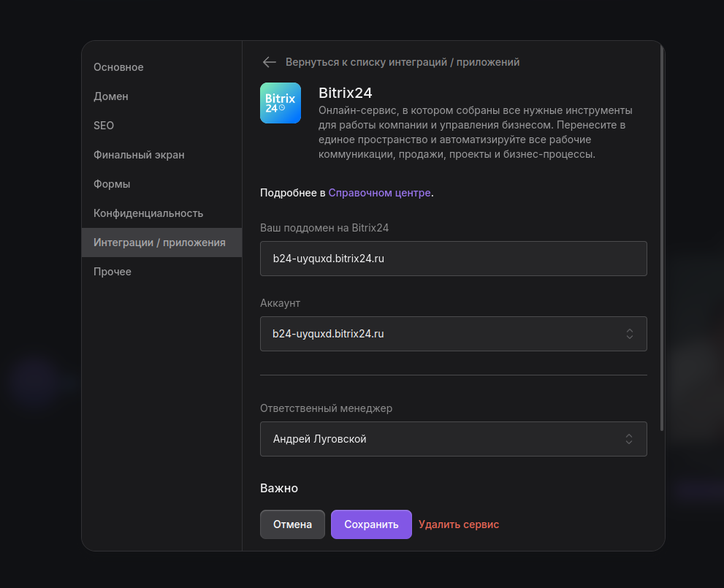Click the Аккаунт dropdown chevron icon
This screenshot has width=724, height=588.
click(629, 334)
